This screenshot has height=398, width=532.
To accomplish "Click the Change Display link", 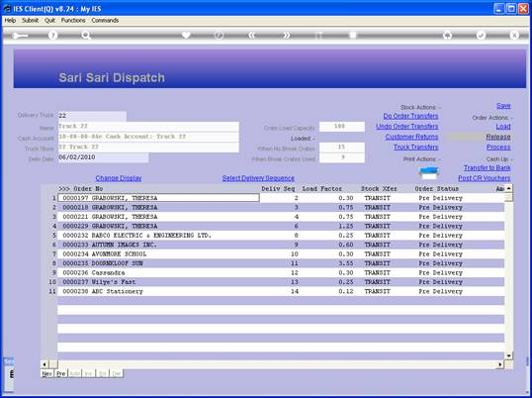I will coord(119,178).
